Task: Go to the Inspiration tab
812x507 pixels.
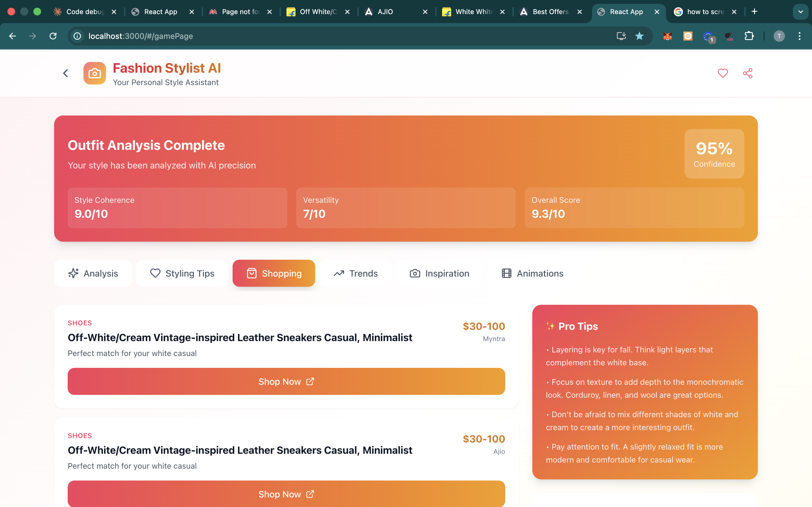Action: coord(439,273)
